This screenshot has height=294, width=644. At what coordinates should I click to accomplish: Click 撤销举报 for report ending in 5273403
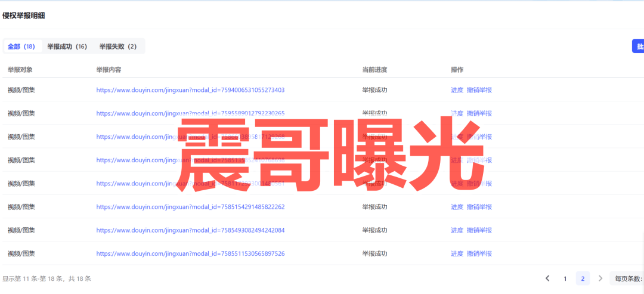[x=479, y=90]
